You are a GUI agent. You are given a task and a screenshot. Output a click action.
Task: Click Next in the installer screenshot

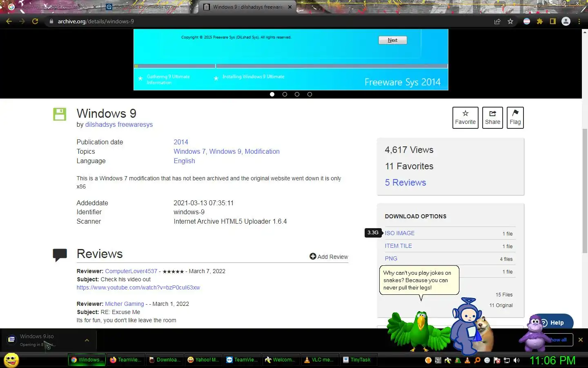tap(392, 40)
